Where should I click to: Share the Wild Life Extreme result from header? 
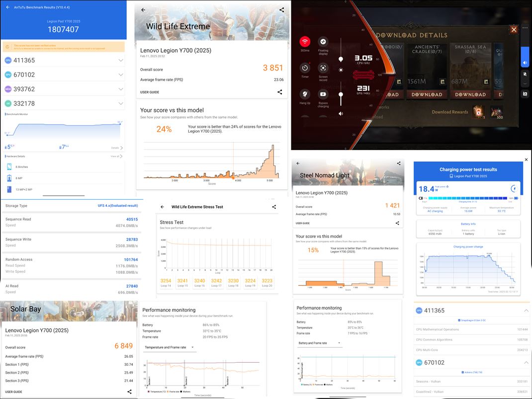[x=281, y=10]
